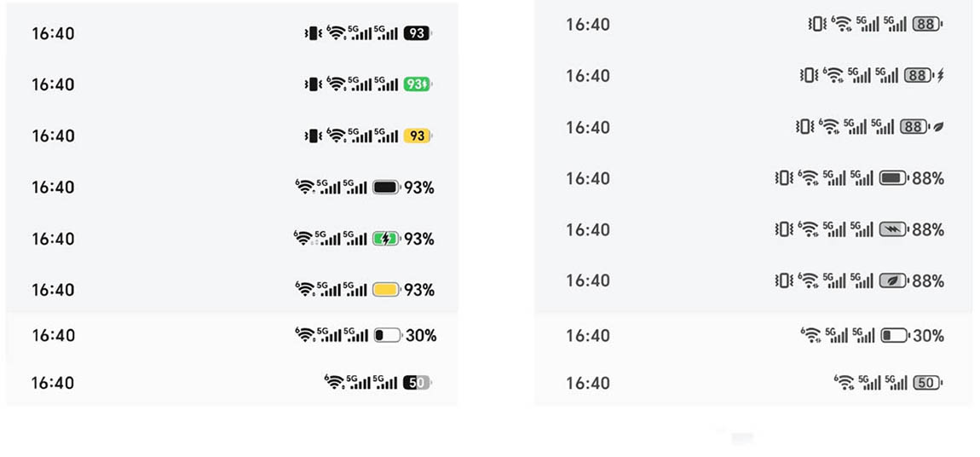Click the 16:40 time in the yellow 93 pill row
The image size is (980, 457).
(x=53, y=136)
